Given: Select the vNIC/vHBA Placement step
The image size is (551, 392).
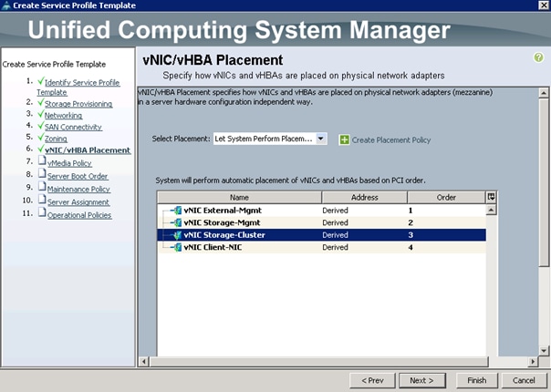Looking at the screenshot, I should [x=88, y=150].
